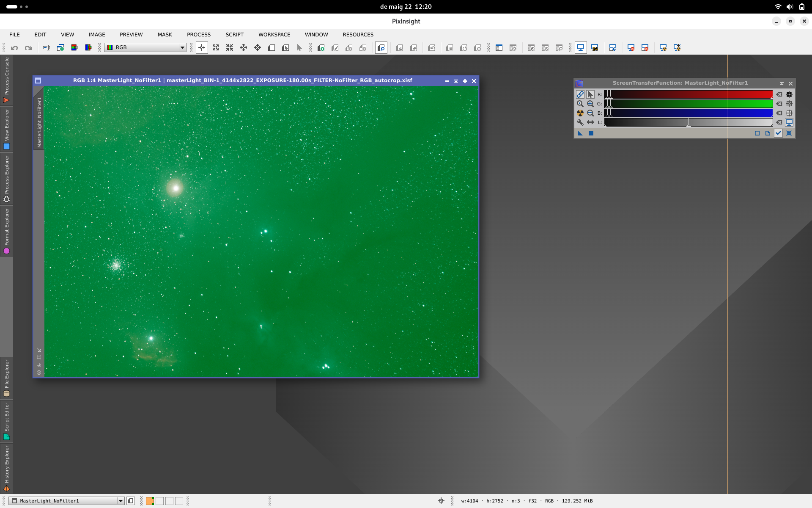Screen dimensions: 812x508
Task: Open the WORKSPACE menu
Action: pyautogui.click(x=274, y=35)
